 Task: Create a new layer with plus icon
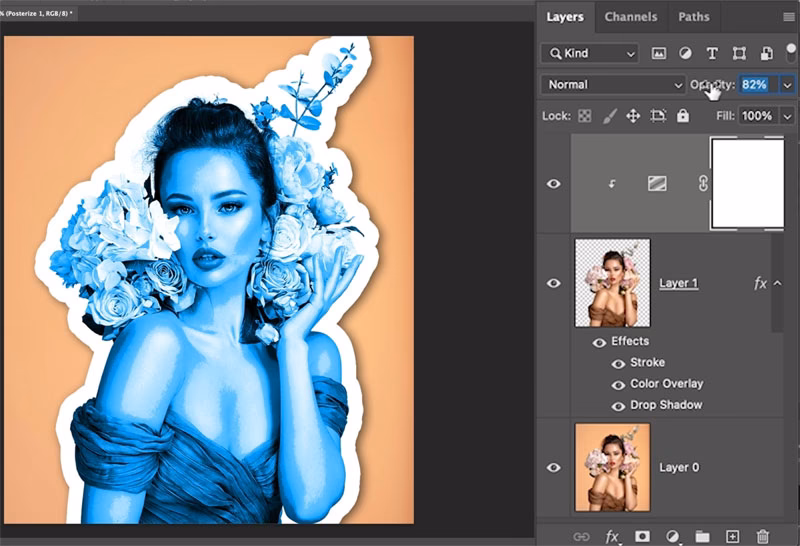point(732,537)
